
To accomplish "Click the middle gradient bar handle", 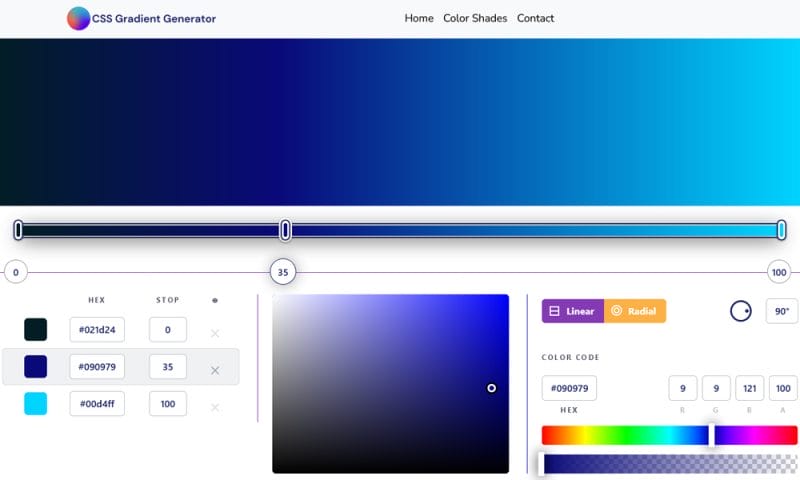I will click(x=286, y=230).
